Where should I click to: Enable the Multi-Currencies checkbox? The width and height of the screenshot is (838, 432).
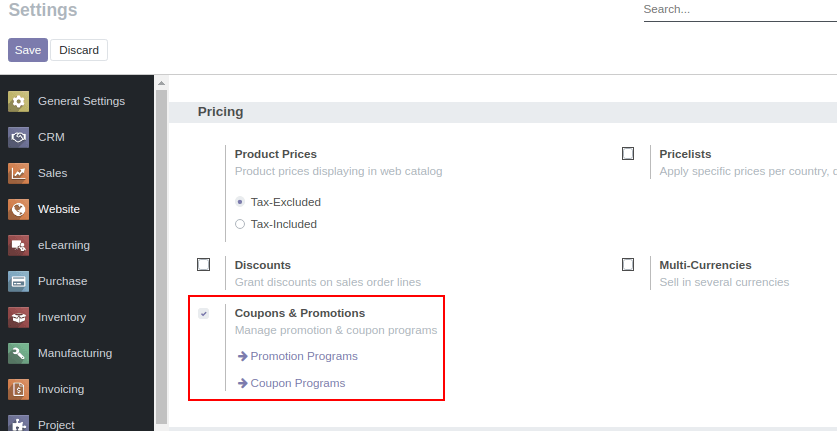click(x=628, y=265)
